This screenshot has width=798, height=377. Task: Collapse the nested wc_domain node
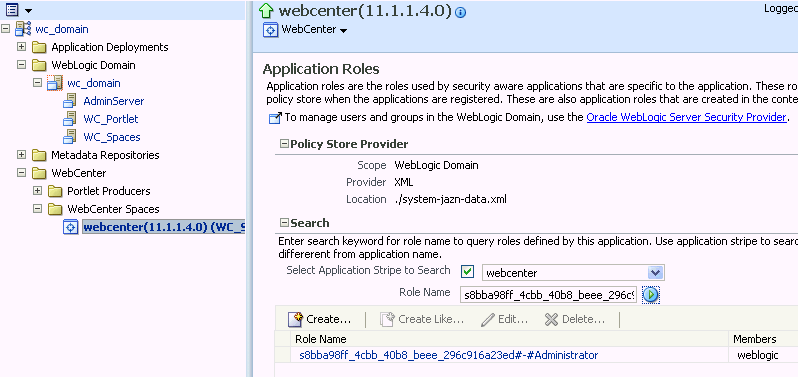[37, 82]
